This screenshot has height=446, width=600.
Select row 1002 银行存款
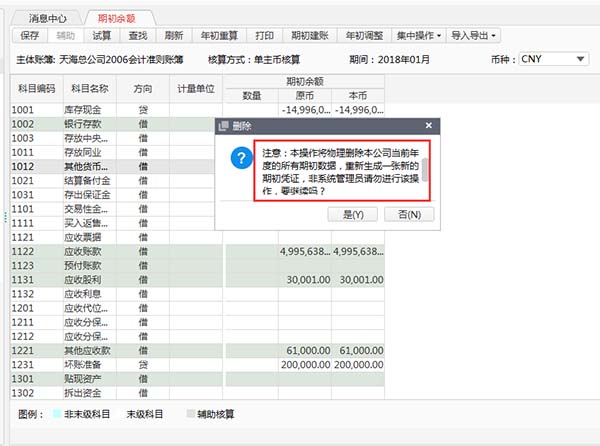click(x=112, y=124)
